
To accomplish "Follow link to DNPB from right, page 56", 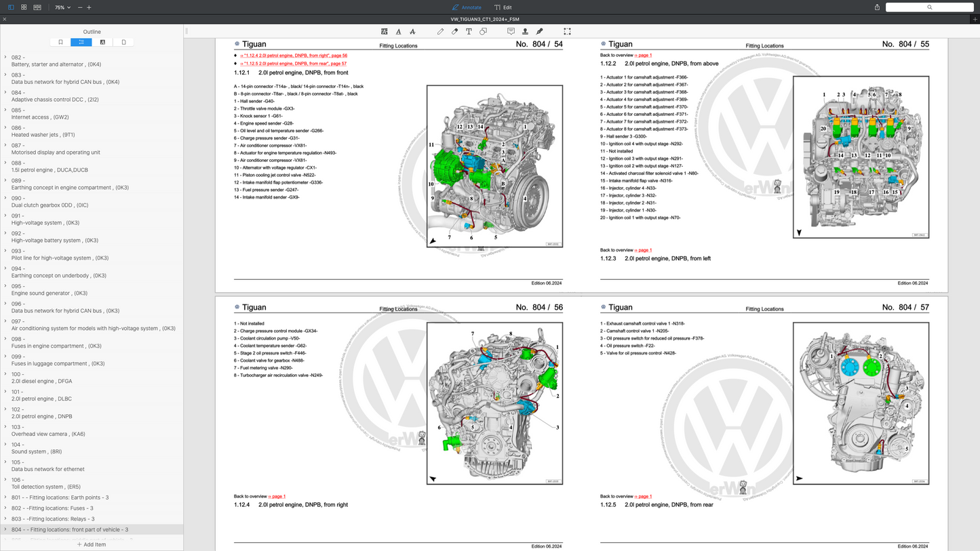I will (294, 56).
